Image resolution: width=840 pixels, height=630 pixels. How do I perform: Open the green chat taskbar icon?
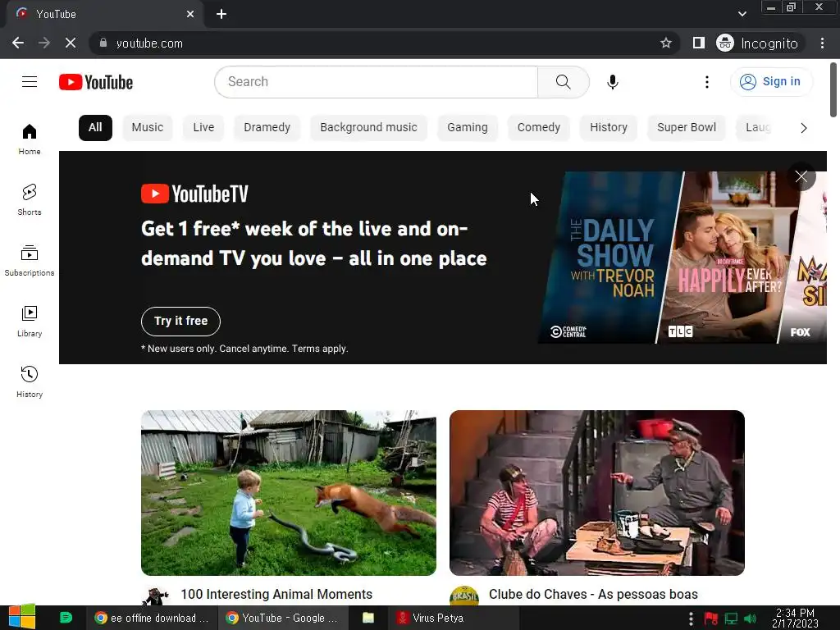pos(66,617)
